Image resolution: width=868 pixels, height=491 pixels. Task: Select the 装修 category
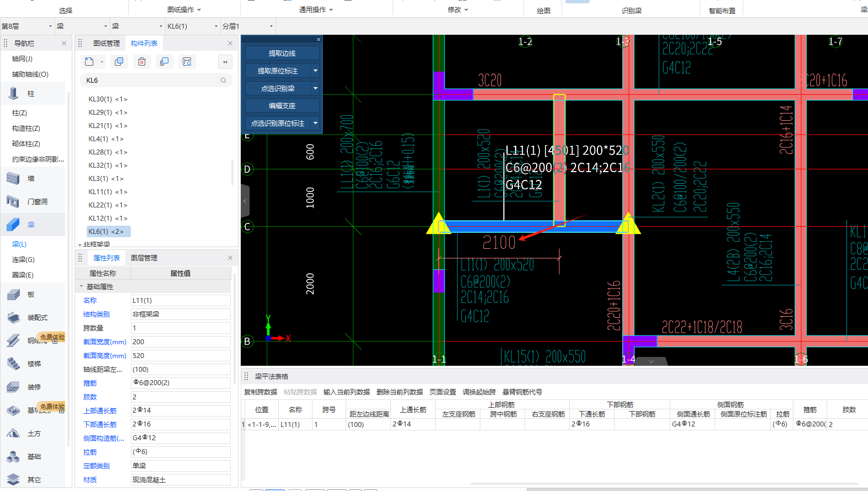(34, 387)
